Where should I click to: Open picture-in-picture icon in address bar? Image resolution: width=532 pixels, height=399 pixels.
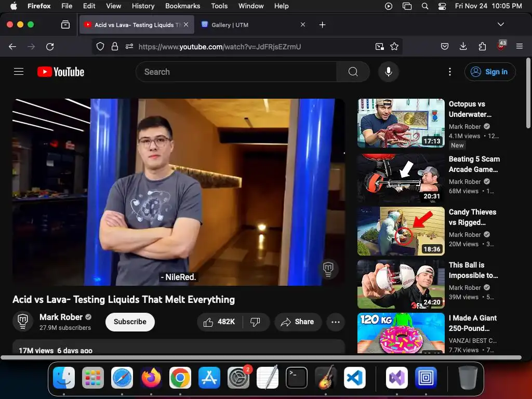[x=380, y=46]
